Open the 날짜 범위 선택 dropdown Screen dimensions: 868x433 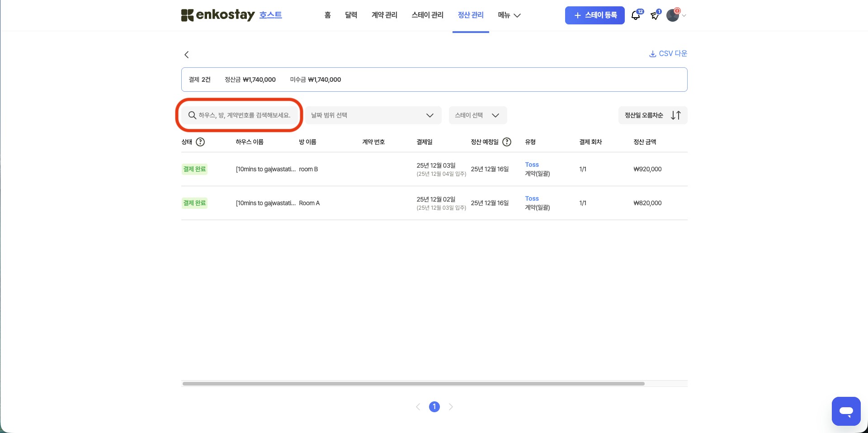[x=373, y=115]
